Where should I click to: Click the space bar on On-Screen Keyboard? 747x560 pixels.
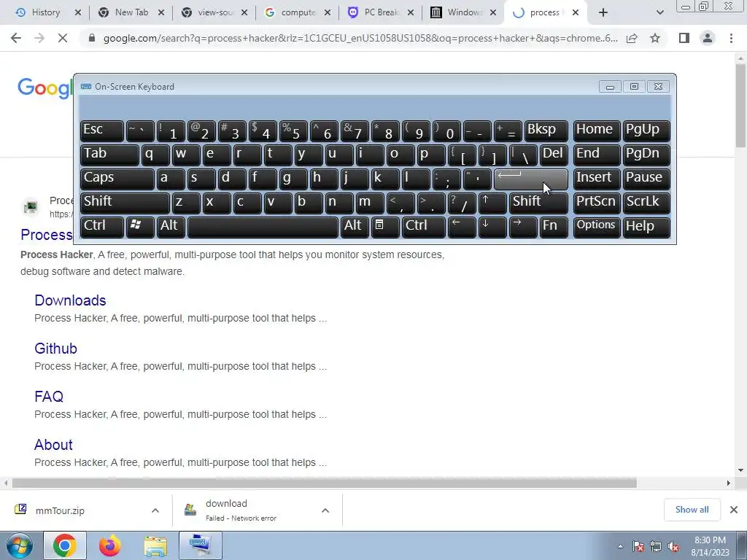tap(263, 227)
